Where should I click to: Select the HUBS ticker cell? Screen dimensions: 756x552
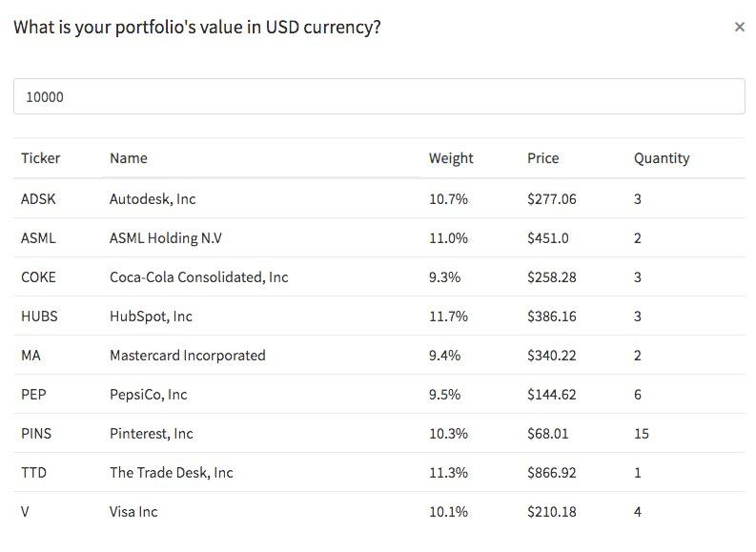coord(39,317)
